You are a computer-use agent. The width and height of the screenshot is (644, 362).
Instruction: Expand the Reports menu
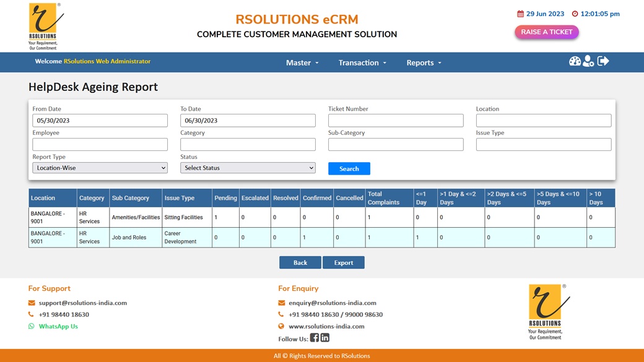[x=424, y=62]
